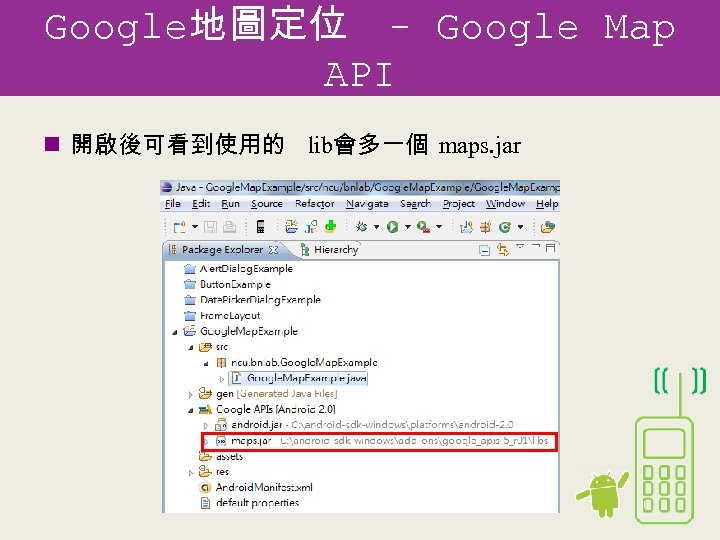Open the Run dropdown arrow
This screenshot has width=720, height=540.
pyautogui.click(x=407, y=226)
